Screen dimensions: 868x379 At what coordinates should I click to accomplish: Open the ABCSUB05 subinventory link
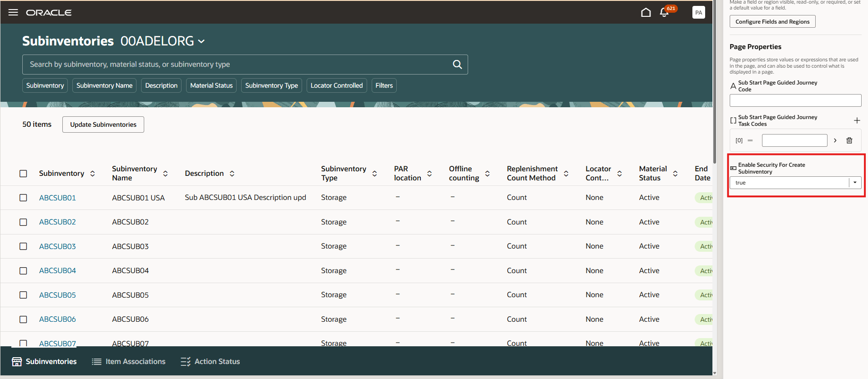[x=57, y=295]
